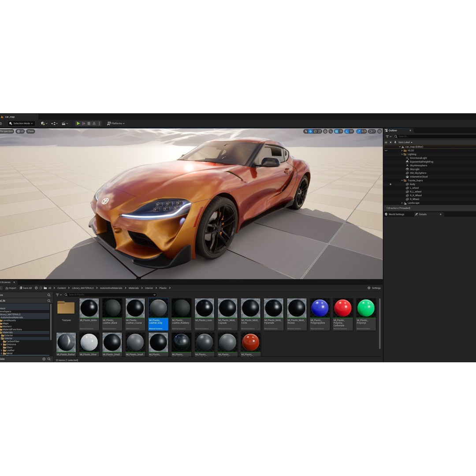Image resolution: width=476 pixels, height=476 pixels.
Task: Click Interior in the breadcrumb path
Action: (149, 288)
